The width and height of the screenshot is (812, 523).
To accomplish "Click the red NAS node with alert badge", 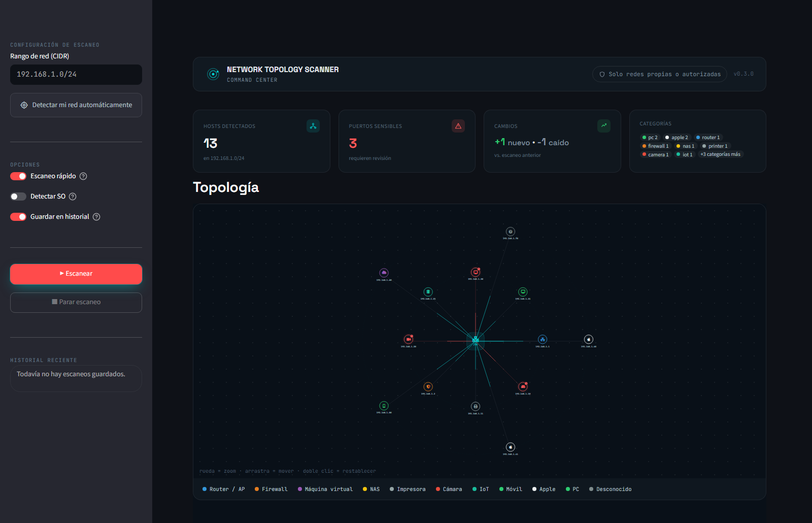I will click(x=523, y=386).
